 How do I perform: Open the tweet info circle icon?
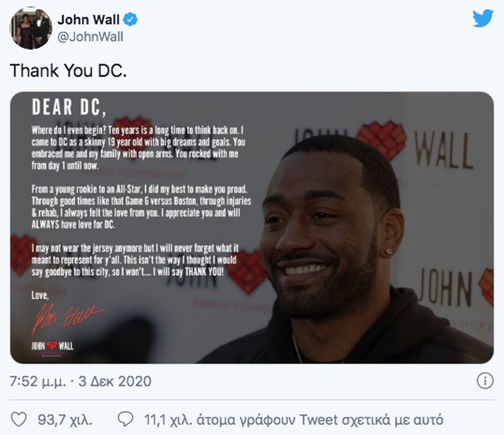click(x=485, y=381)
